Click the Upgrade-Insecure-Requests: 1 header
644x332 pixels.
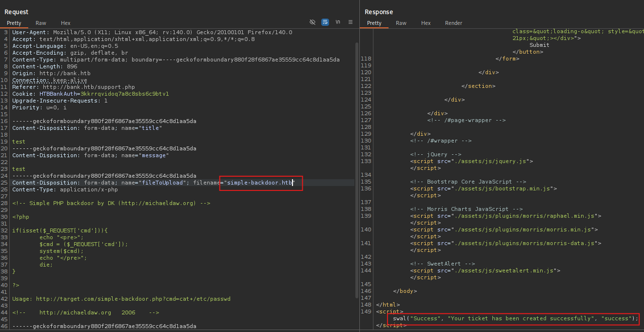coord(60,100)
